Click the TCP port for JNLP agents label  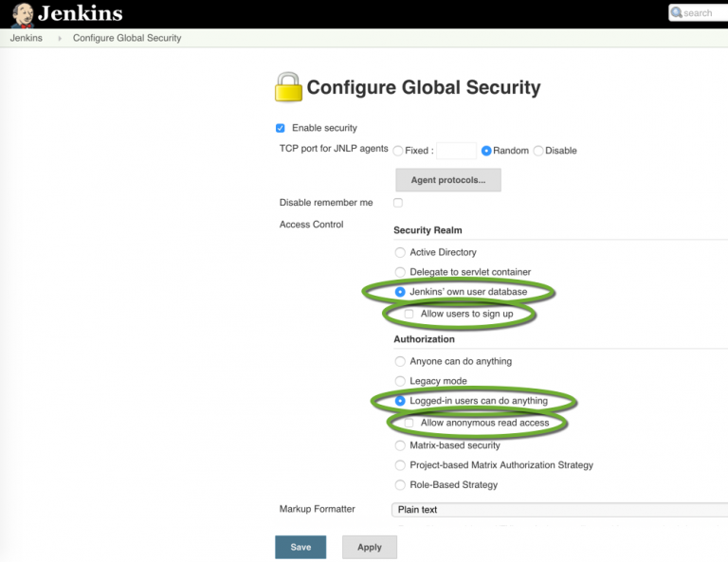coord(334,149)
